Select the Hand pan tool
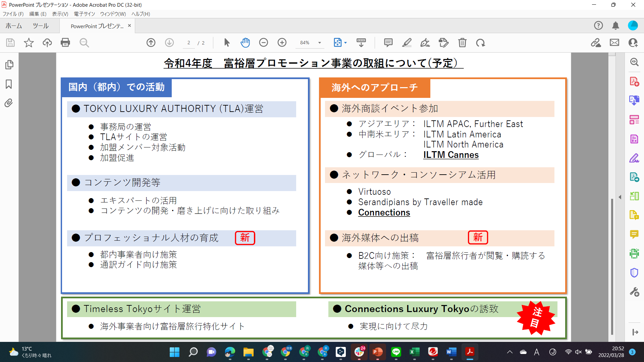The height and width of the screenshot is (362, 644). [x=245, y=43]
